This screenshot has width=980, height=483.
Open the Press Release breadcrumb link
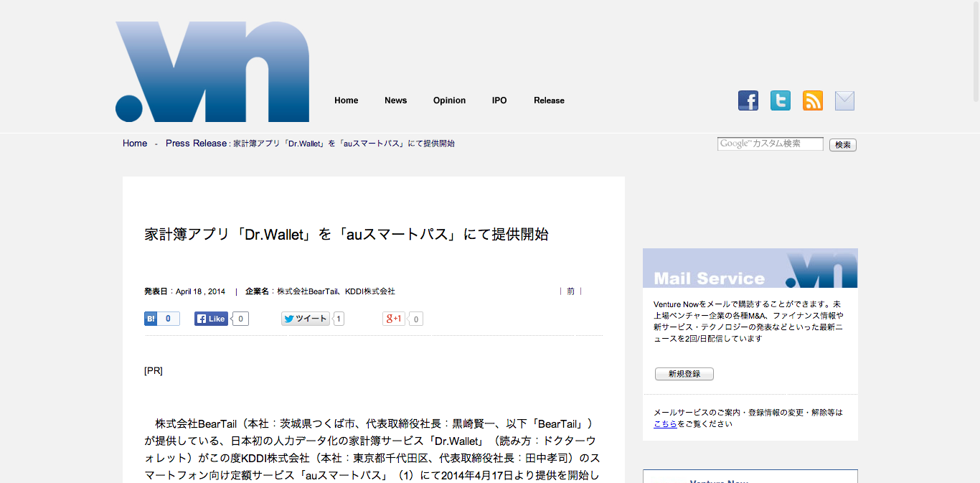pos(196,144)
